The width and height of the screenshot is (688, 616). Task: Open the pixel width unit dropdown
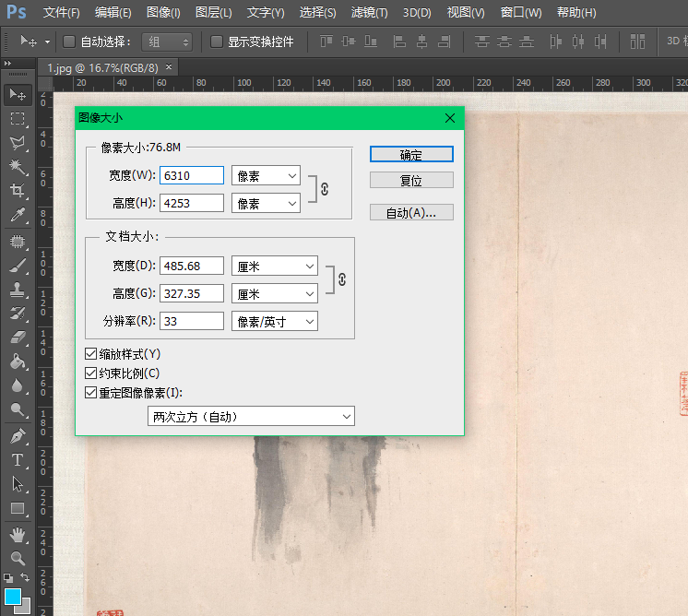pos(266,175)
